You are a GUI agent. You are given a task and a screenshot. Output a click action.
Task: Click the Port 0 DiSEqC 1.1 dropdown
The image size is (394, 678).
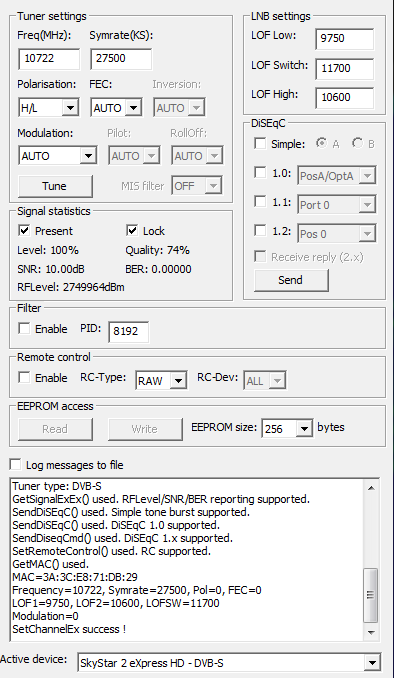tap(336, 205)
